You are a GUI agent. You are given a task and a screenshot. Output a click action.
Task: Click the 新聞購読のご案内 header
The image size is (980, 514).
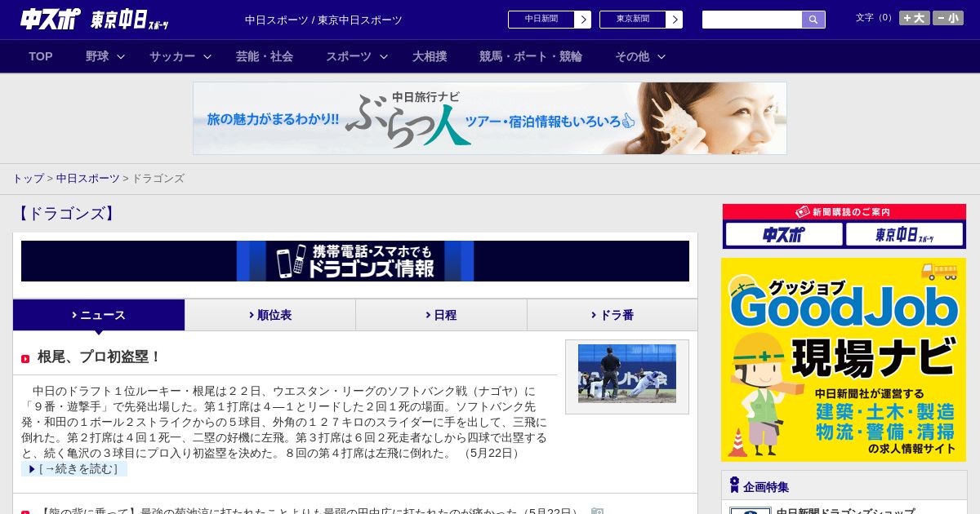tap(844, 211)
